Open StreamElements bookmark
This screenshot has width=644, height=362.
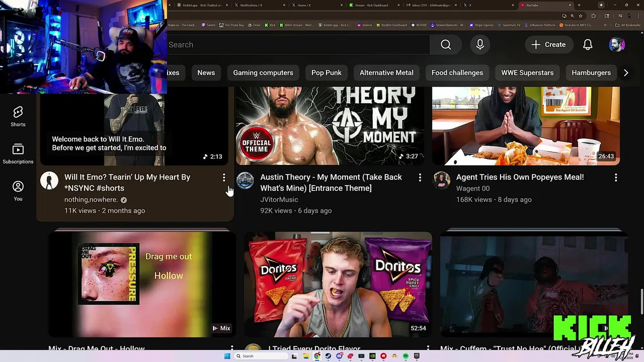tap(447, 25)
